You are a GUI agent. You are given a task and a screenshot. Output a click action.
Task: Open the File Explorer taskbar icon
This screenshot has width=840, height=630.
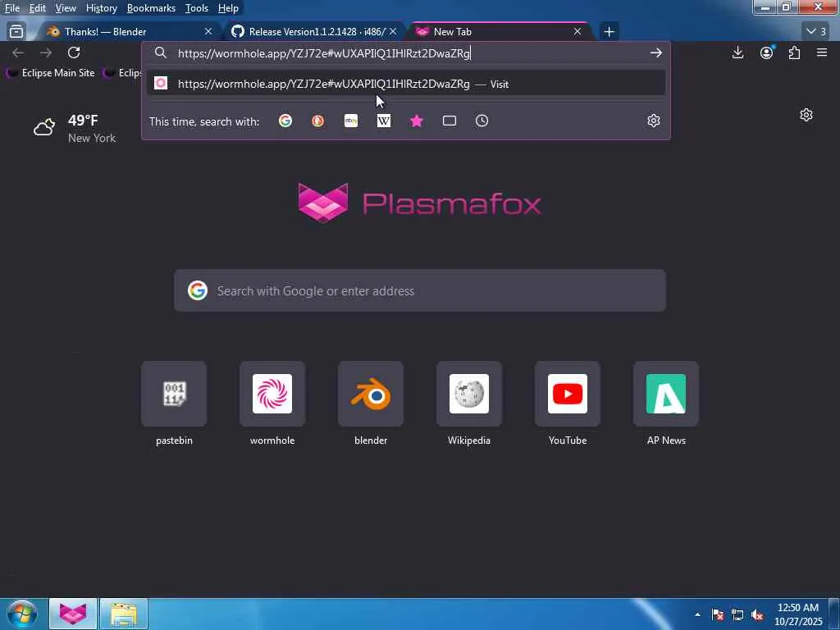point(124,614)
